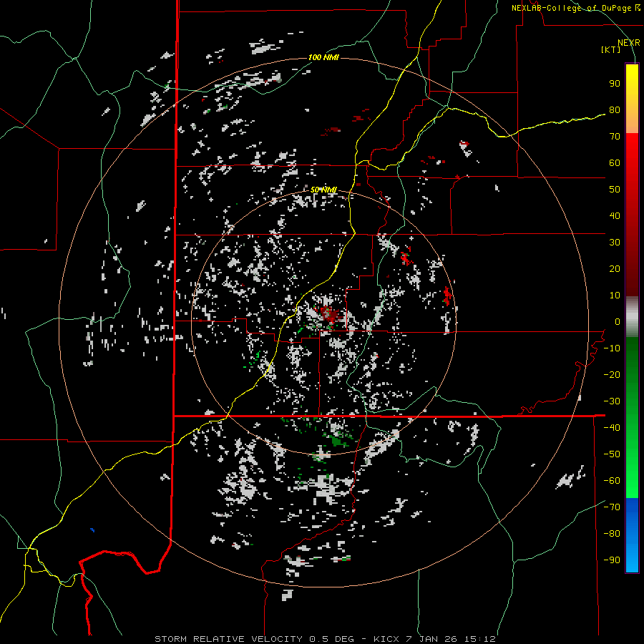Click the gray zero-velocity segment of the color bar
Screen dimensions: 644x644
[x=632, y=317]
